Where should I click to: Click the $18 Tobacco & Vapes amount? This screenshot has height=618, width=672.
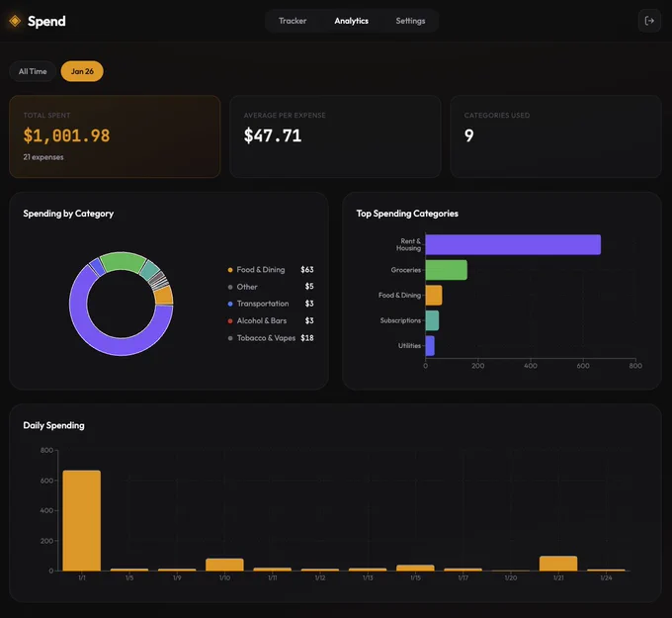pyautogui.click(x=307, y=338)
